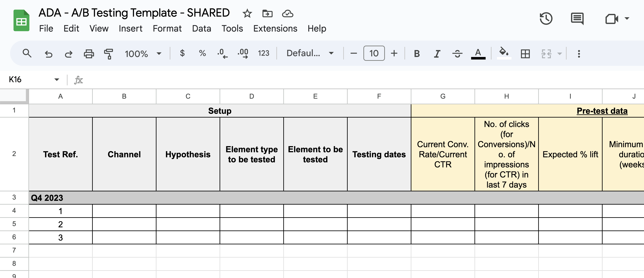Start a meeting with the camera icon
The height and width of the screenshot is (278, 644).
(611, 19)
